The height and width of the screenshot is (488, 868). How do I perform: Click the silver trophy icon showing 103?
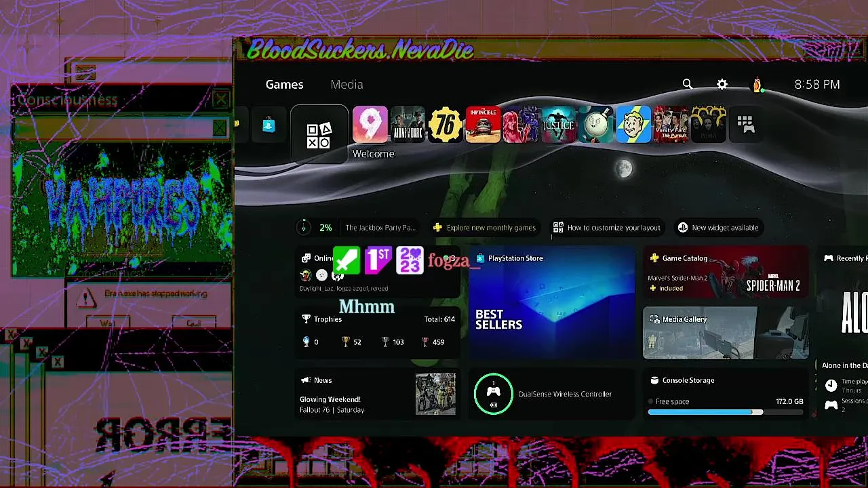click(x=385, y=342)
